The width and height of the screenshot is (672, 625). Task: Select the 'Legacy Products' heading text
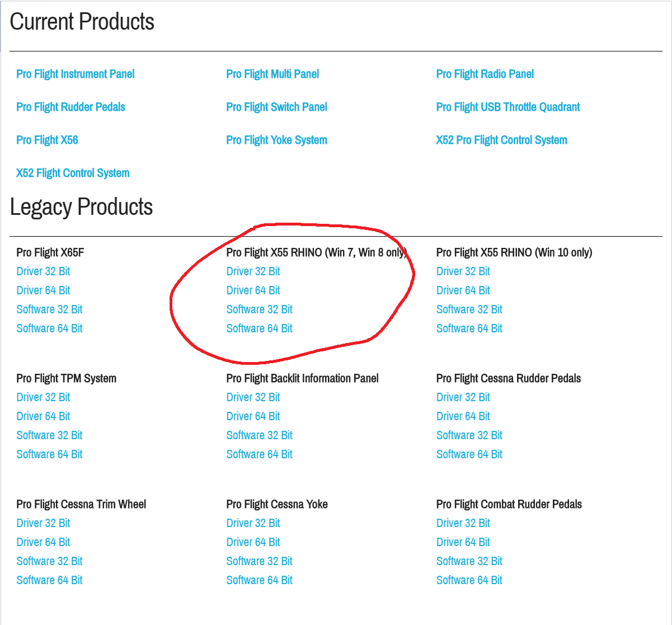pos(81,207)
